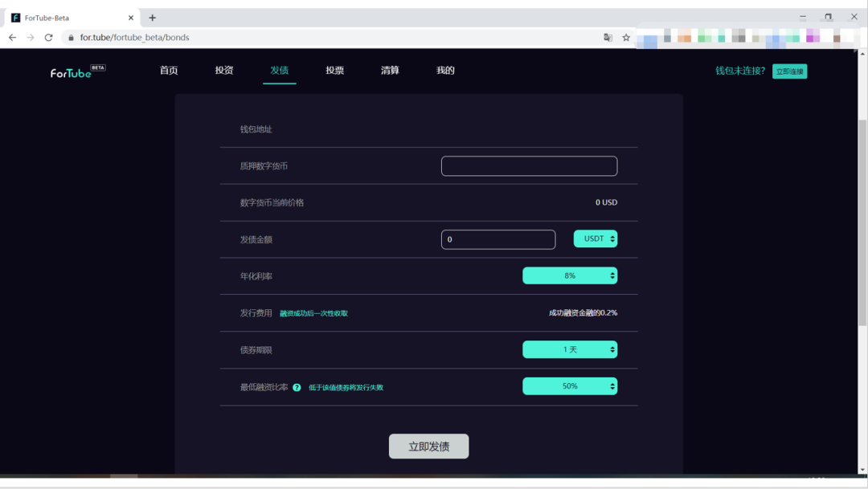Open the 最低融资比率 dropdown showing 50%
Viewport: 868px width, 489px height.
[x=570, y=386]
